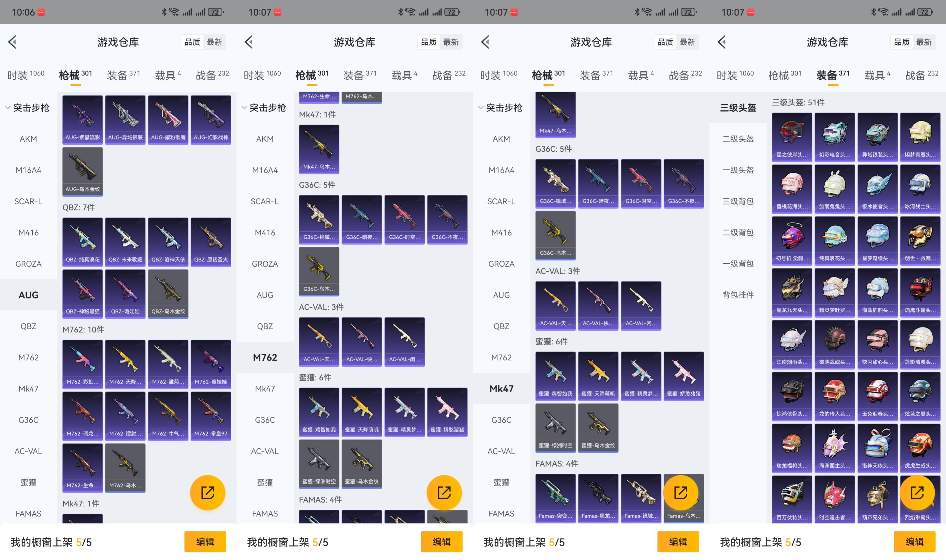Screen dimensions: 946x560
Task: Tap orange share button overlapping Famas-乌木 item
Action: point(681,492)
